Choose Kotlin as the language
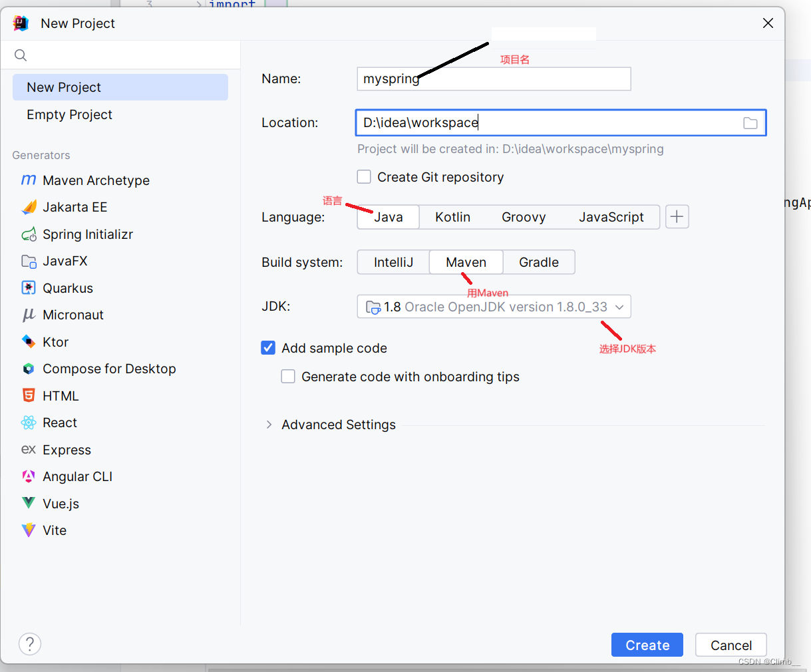The height and width of the screenshot is (672, 811). tap(453, 217)
